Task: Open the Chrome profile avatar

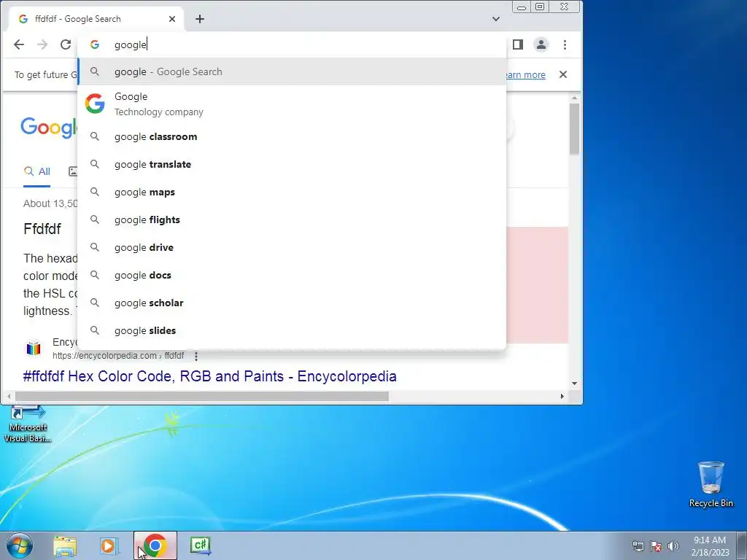Action: [x=541, y=44]
